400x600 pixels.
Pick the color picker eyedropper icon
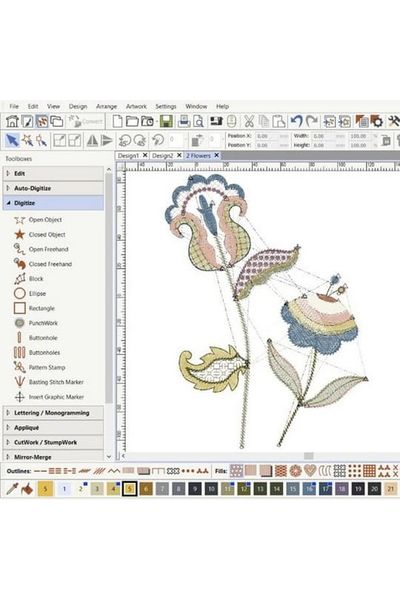click(12, 489)
